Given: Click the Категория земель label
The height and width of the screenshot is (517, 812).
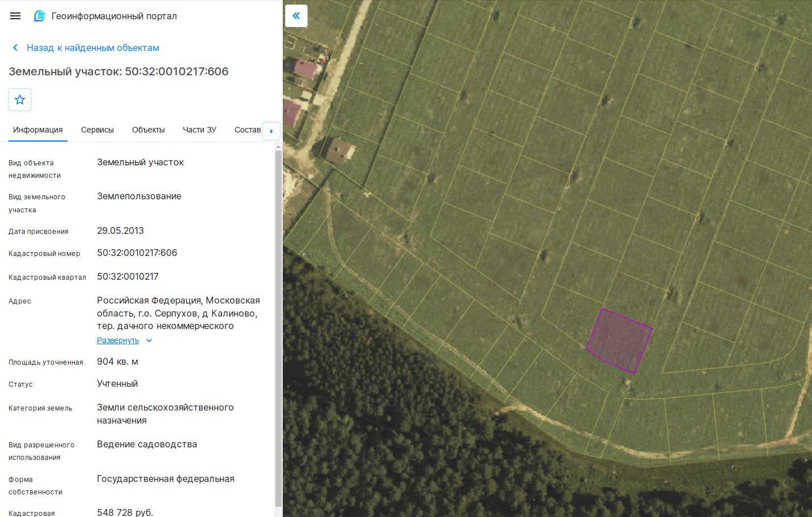Looking at the screenshot, I should pyautogui.click(x=41, y=408).
